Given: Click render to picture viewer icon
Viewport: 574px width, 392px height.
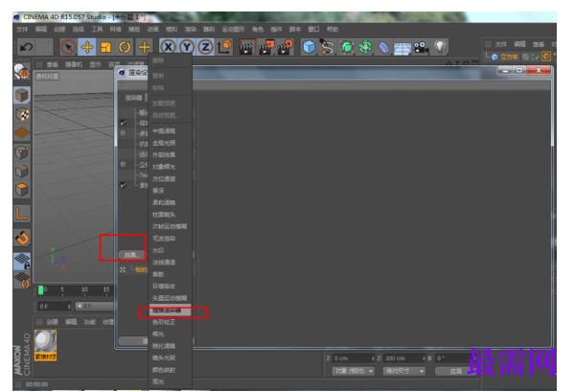Looking at the screenshot, I should point(265,47).
